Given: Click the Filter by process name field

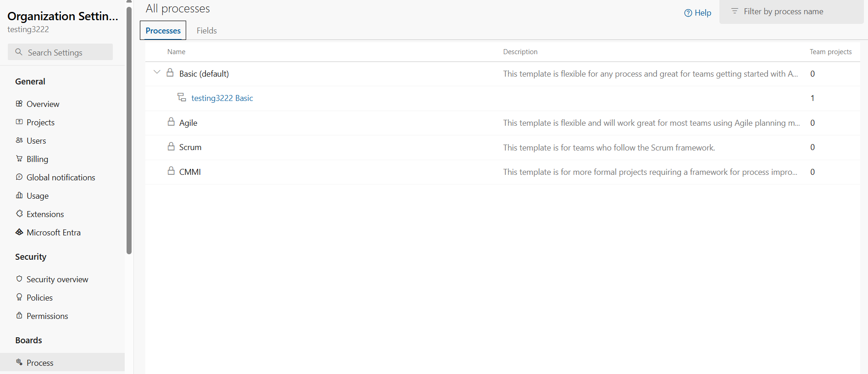Looking at the screenshot, I should coord(791,11).
